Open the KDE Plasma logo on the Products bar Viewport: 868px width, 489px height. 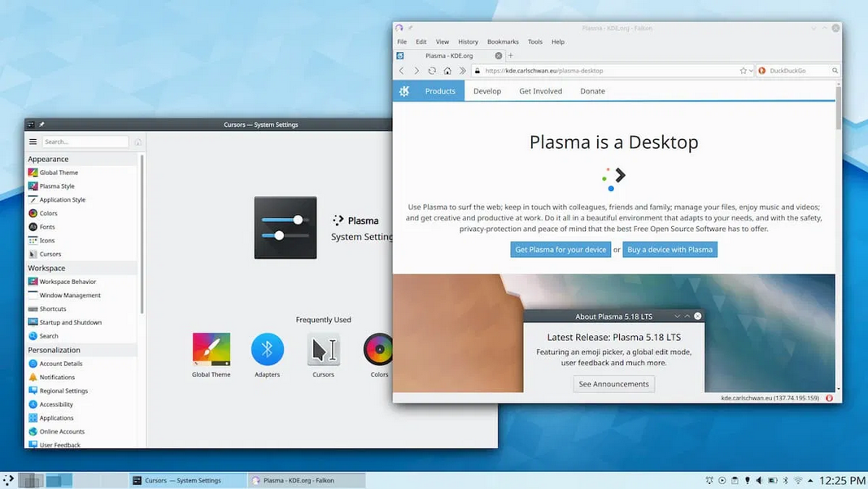404,91
